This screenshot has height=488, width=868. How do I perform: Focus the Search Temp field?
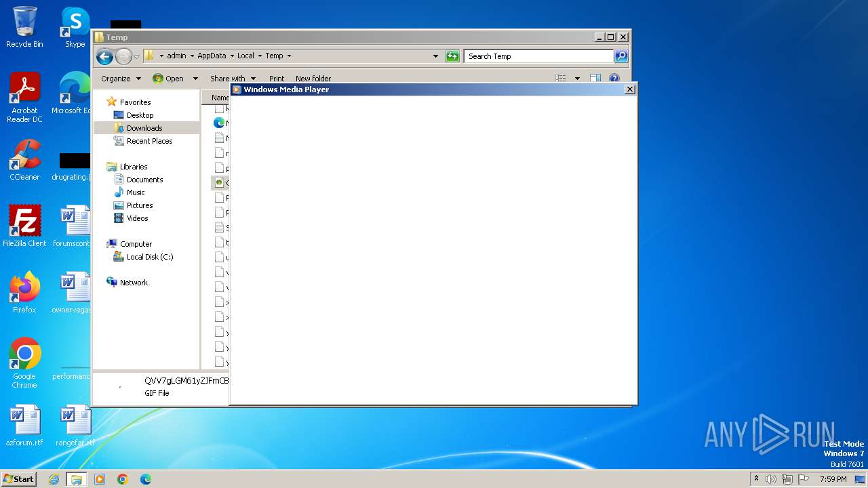click(539, 56)
